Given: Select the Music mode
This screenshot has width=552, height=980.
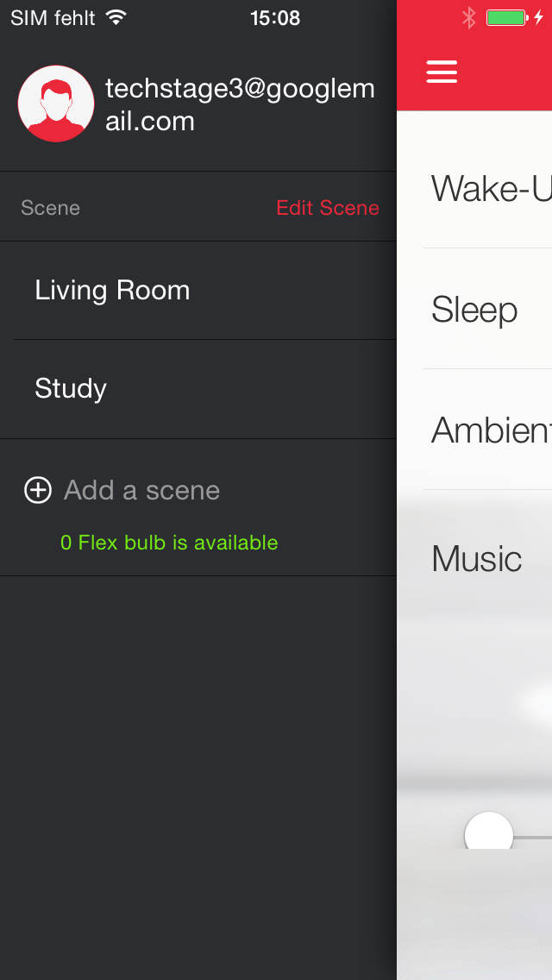Looking at the screenshot, I should [x=477, y=559].
